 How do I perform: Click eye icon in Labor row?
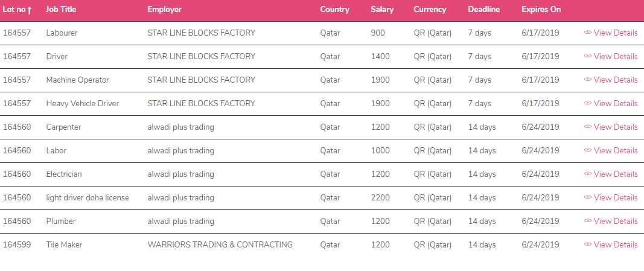588,151
